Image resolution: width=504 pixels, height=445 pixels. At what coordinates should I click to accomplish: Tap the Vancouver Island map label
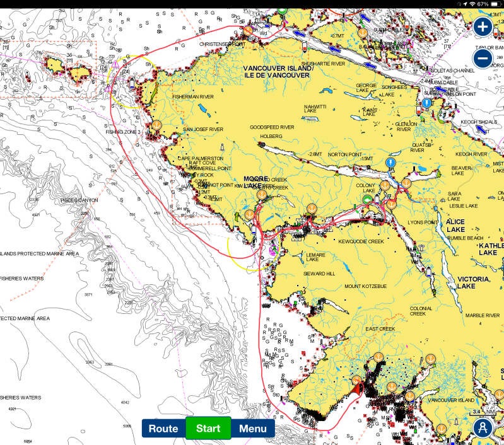tap(278, 72)
